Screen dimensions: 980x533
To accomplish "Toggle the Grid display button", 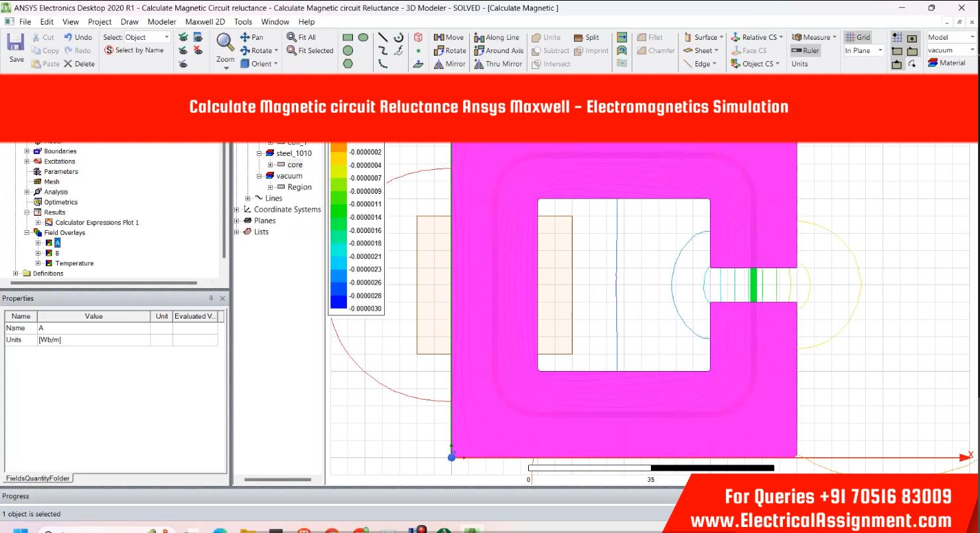I will [x=857, y=37].
